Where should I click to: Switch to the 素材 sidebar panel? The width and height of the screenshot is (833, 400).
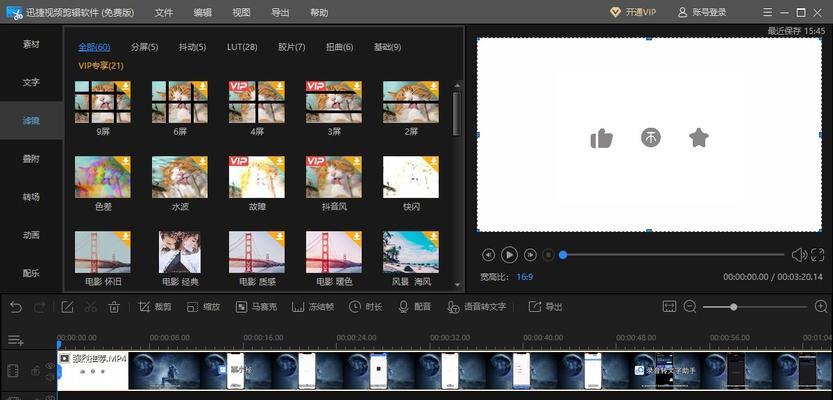[31, 45]
